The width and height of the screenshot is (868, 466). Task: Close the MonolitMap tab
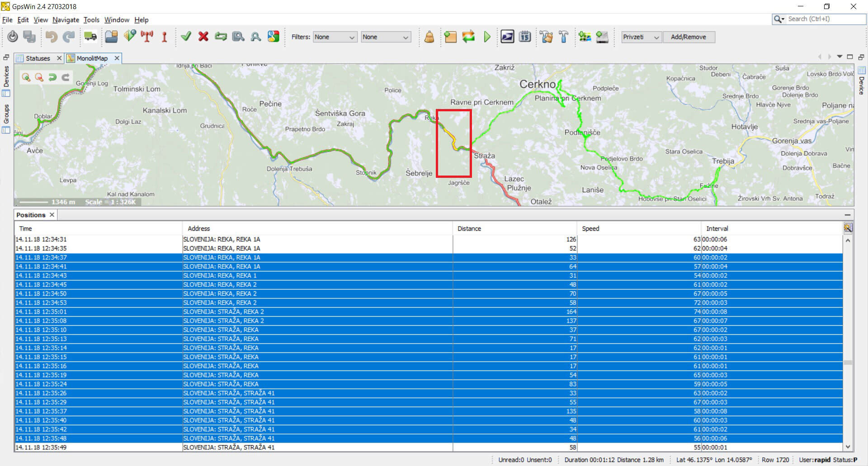[x=117, y=58]
